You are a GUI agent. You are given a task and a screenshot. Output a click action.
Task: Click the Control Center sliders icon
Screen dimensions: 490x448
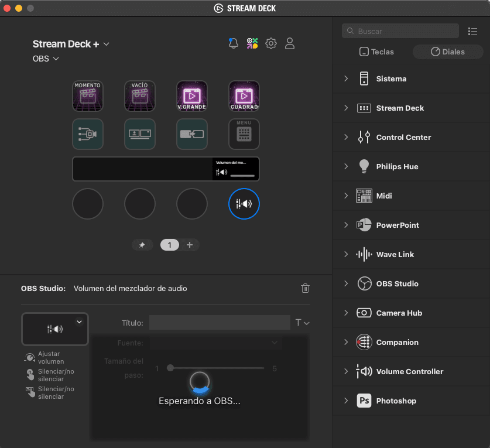tap(364, 137)
